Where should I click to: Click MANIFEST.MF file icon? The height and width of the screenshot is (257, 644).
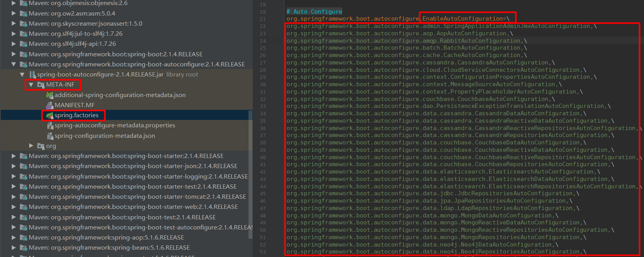point(49,105)
